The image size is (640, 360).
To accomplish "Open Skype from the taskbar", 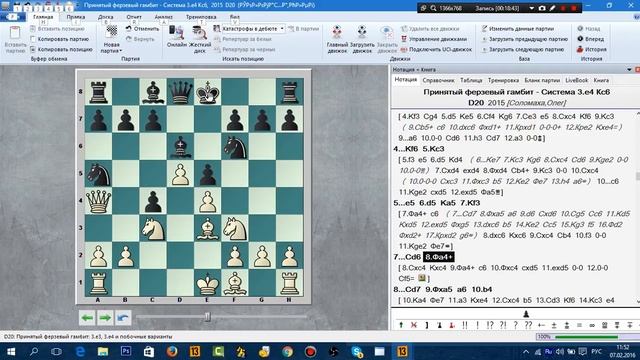I will pyautogui.click(x=357, y=351).
